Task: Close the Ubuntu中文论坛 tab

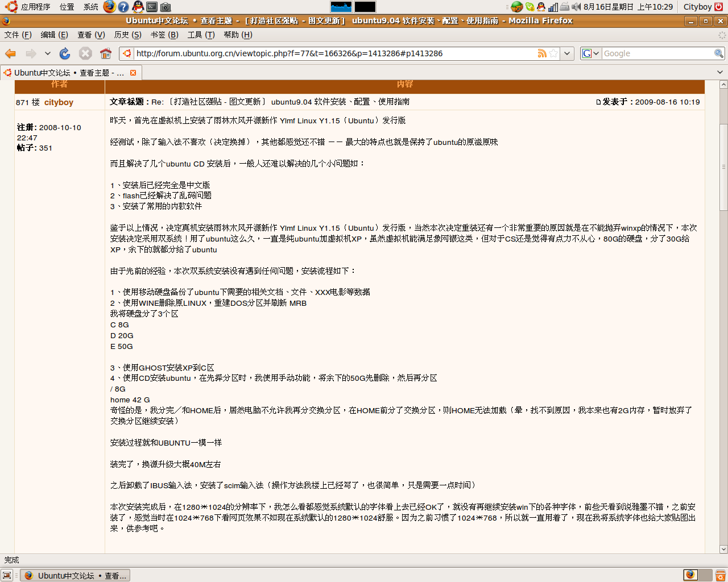Action: [133, 73]
